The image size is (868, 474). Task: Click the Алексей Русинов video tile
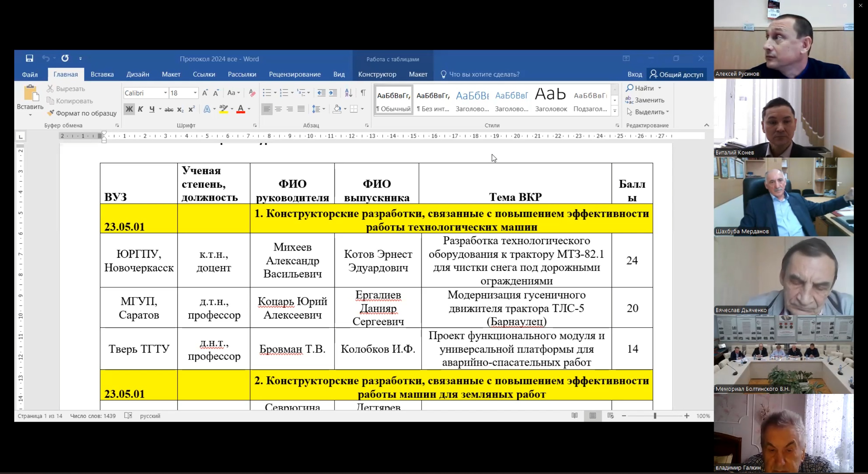(784, 39)
